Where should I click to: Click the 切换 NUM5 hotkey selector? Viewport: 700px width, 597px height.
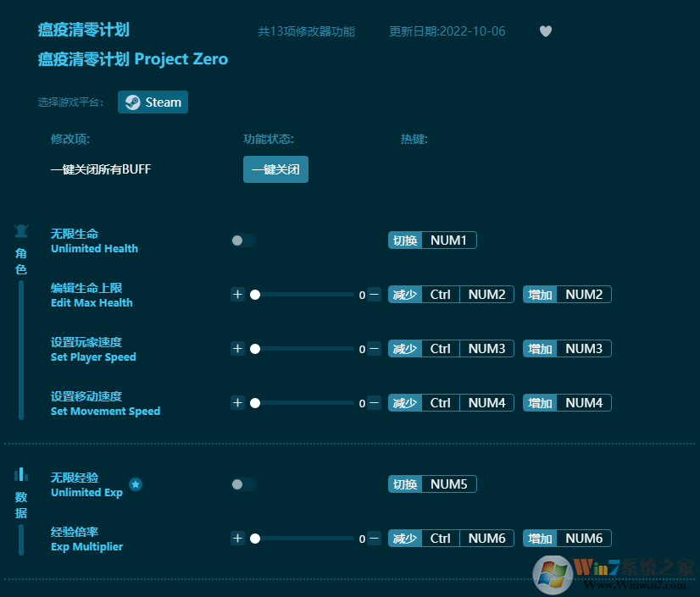pyautogui.click(x=432, y=484)
